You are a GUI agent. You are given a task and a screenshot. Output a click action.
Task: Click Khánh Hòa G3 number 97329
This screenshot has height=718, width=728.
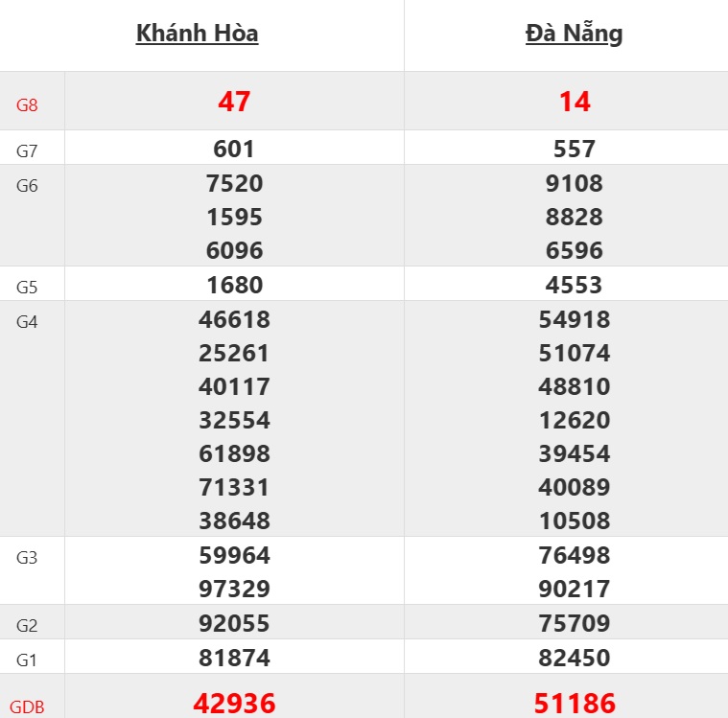click(234, 589)
